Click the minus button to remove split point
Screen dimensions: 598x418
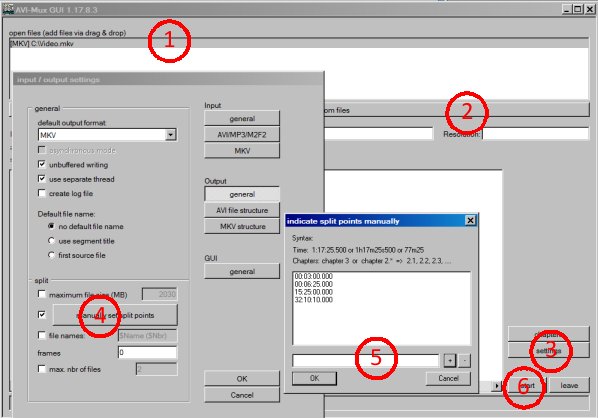[x=464, y=360]
